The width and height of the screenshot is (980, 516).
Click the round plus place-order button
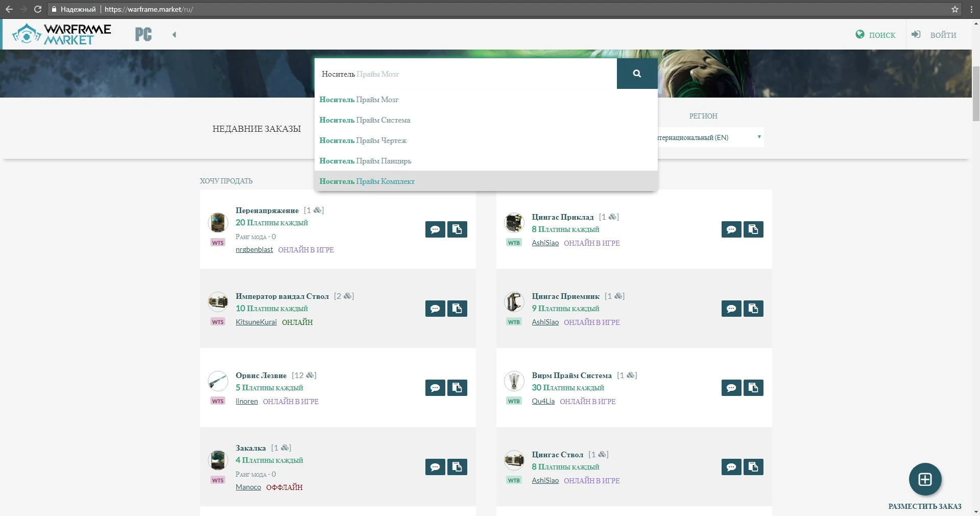pos(925,479)
